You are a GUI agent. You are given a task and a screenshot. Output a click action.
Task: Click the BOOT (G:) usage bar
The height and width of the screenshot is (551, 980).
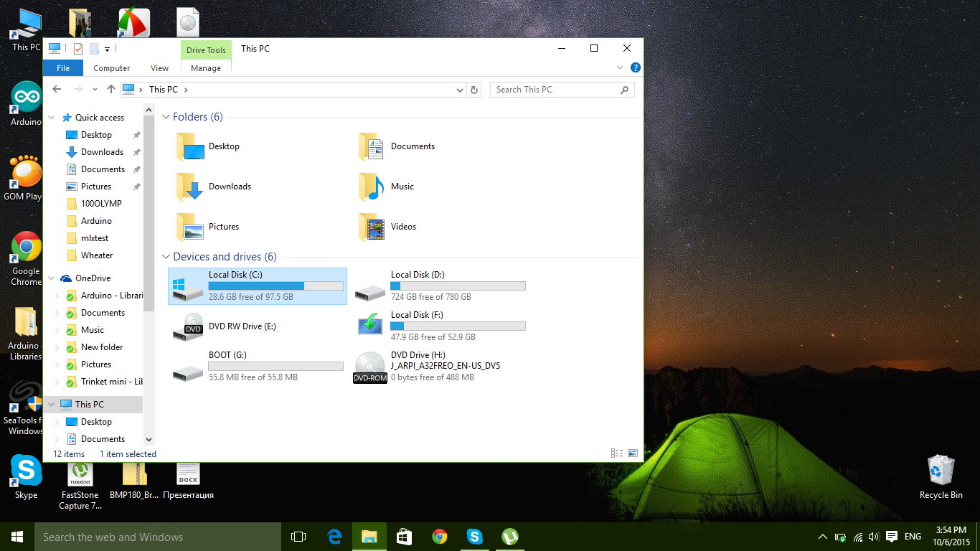(275, 366)
